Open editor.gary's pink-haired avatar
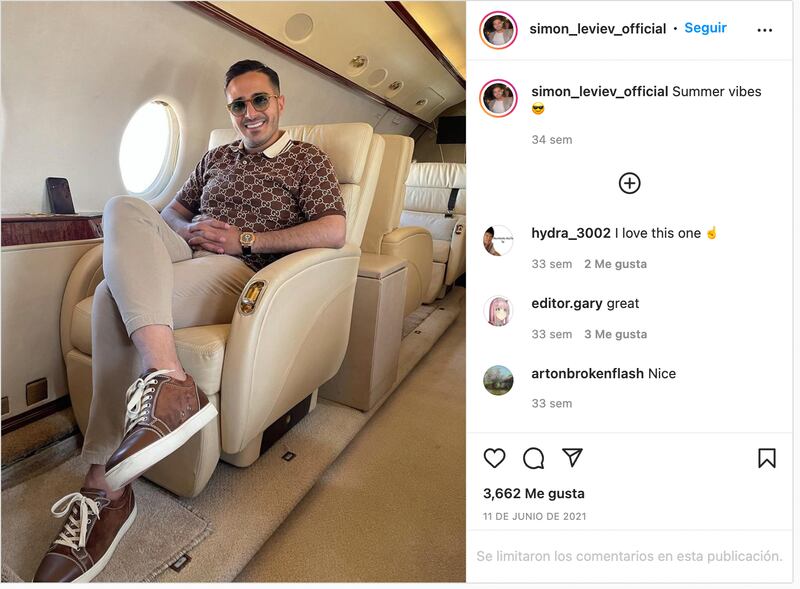Image resolution: width=800 pixels, height=589 pixels. (x=498, y=310)
